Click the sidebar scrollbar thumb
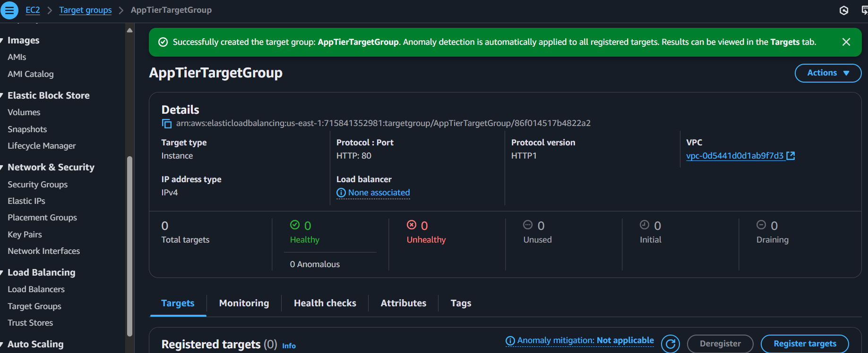 pyautogui.click(x=129, y=246)
